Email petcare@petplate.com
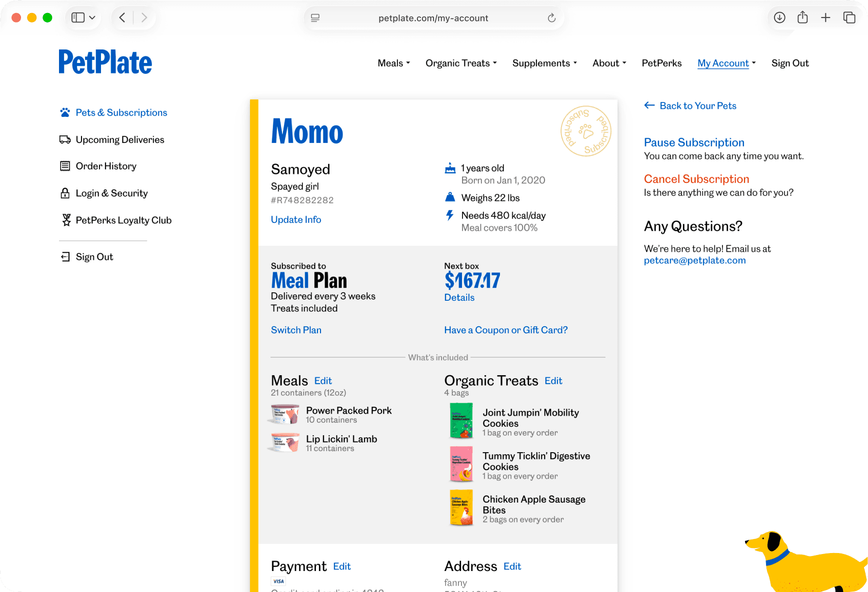The height and width of the screenshot is (592, 868). (x=694, y=260)
